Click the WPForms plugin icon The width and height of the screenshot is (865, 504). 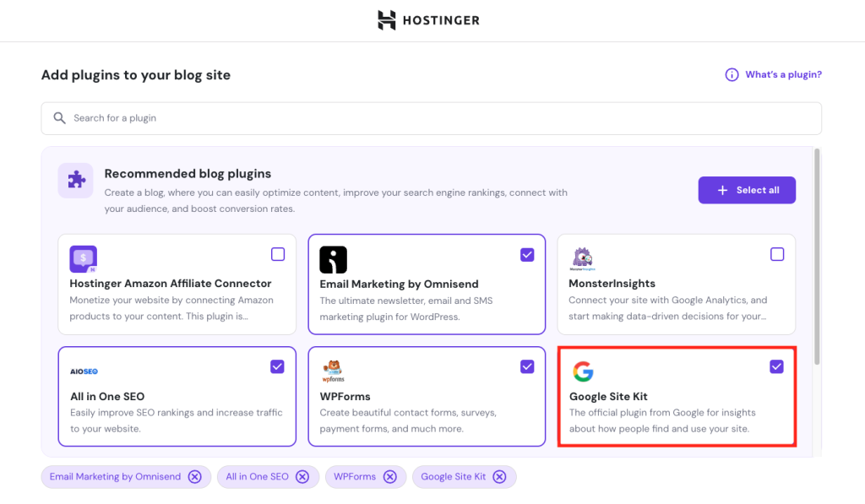click(x=334, y=370)
